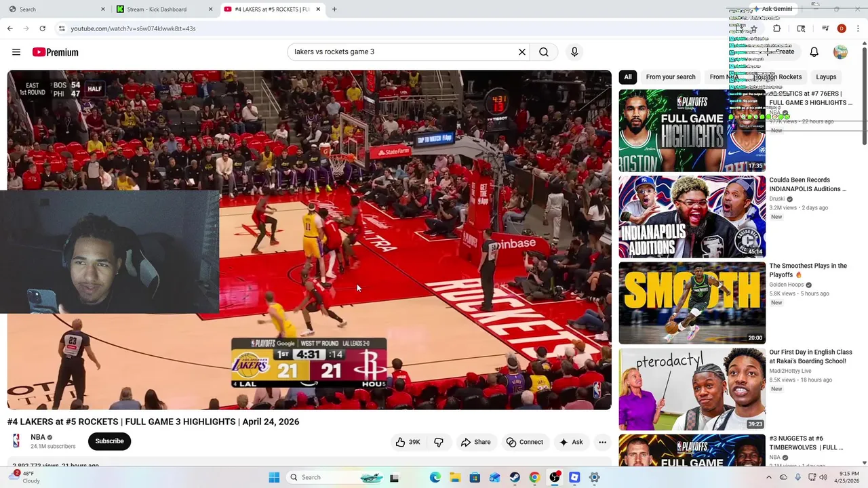The width and height of the screenshot is (868, 488).
Task: Go back with browser back arrow
Action: (x=9, y=28)
